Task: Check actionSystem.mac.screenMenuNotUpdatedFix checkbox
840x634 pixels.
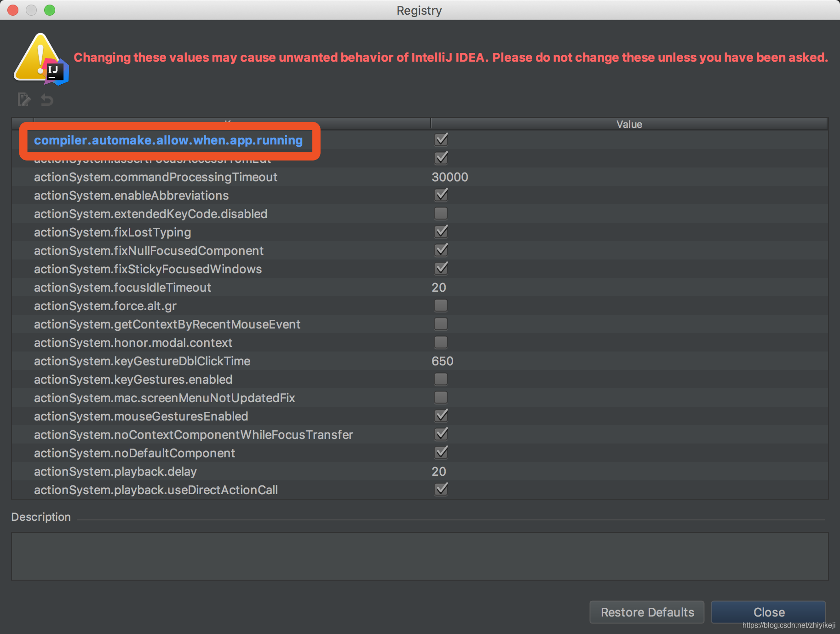Action: 441,398
